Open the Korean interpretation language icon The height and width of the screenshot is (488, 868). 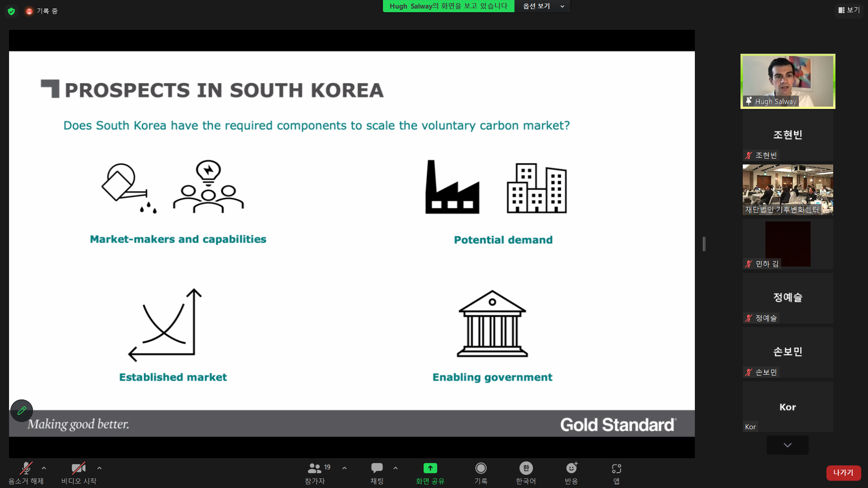click(x=526, y=468)
